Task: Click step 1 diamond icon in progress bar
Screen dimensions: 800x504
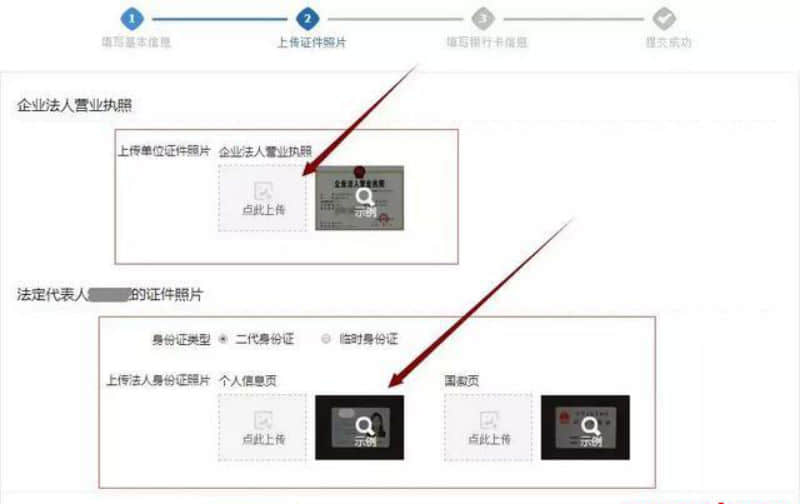Action: pyautogui.click(x=132, y=19)
